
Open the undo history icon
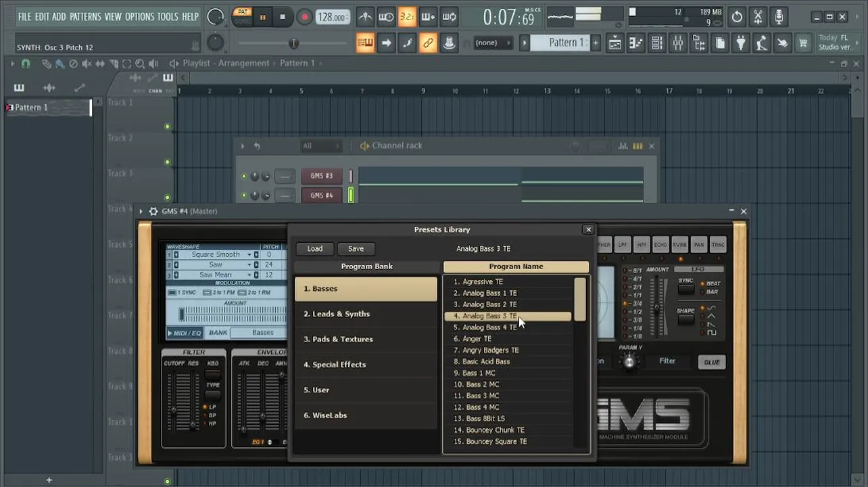point(738,17)
